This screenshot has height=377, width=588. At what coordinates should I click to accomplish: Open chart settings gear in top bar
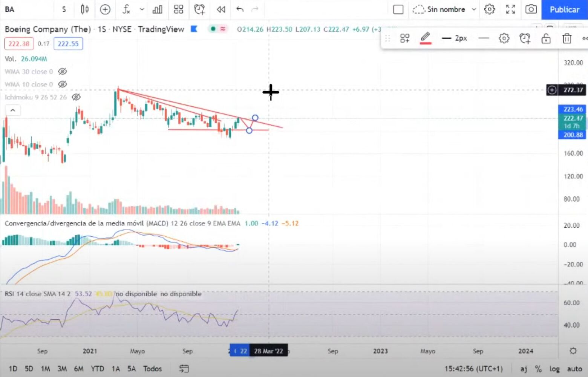490,9
